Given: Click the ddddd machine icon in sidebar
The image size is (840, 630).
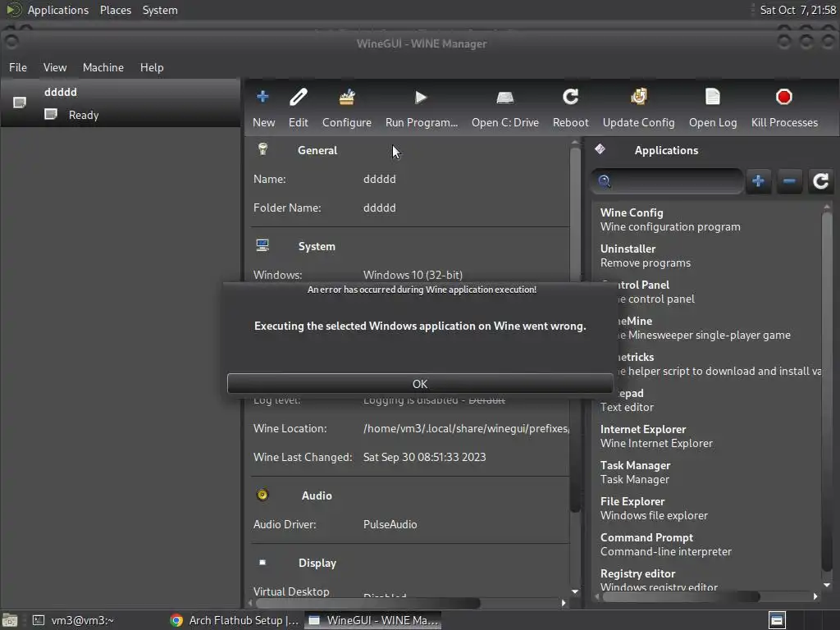Looking at the screenshot, I should click(x=20, y=103).
